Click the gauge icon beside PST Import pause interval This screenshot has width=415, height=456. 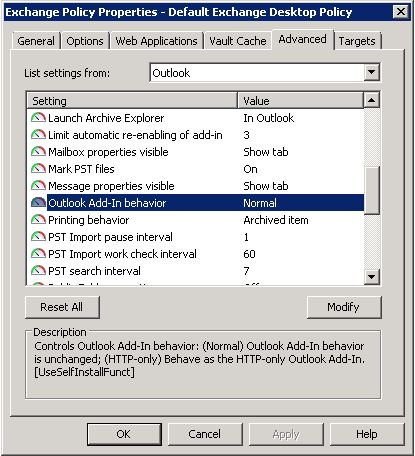(x=38, y=237)
